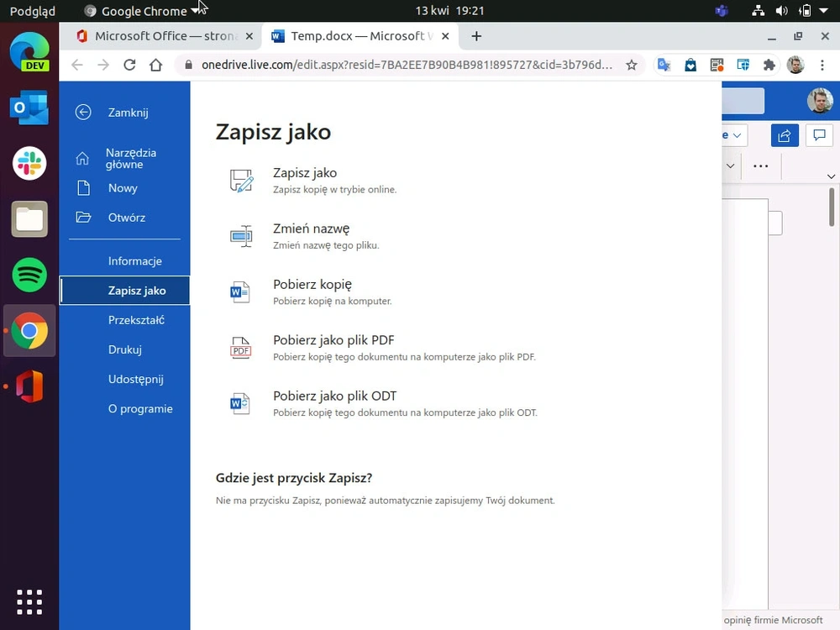Screen dimensions: 840x630
Task: Switch to Temp.docx Word tab
Action: [x=360, y=36]
